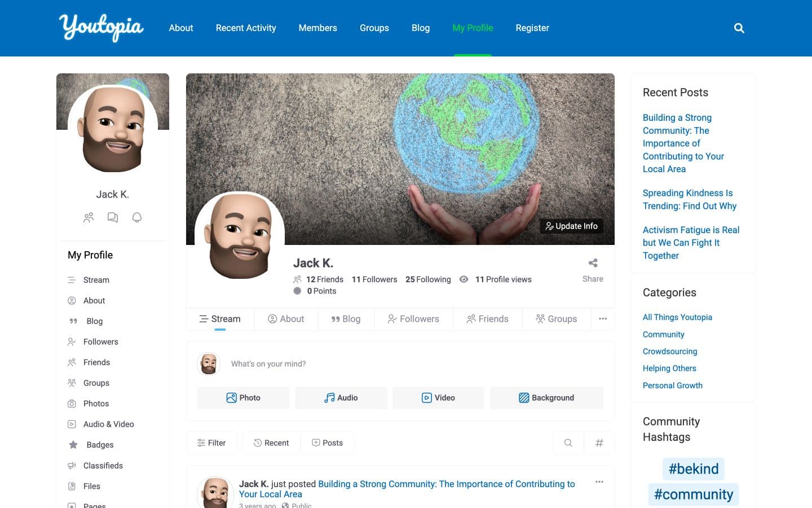Go to Members in top navigation

[x=318, y=28]
